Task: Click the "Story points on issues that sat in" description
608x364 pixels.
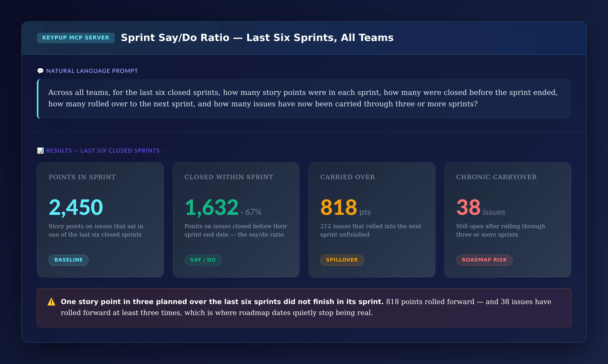Action: click(96, 230)
